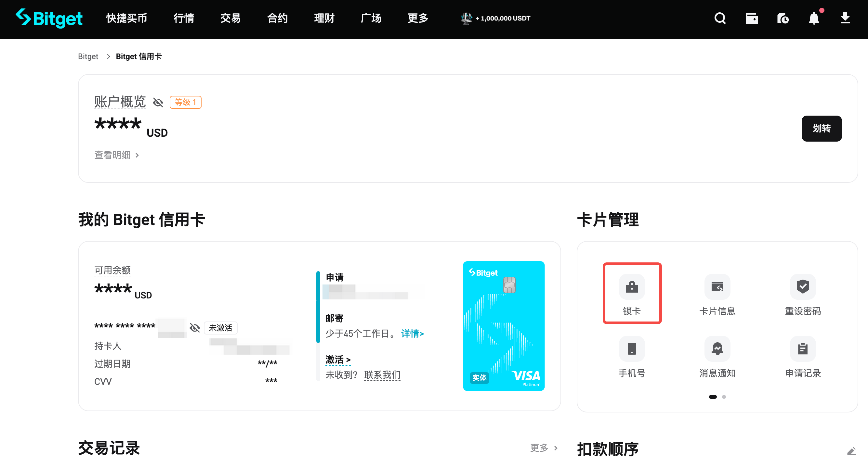The height and width of the screenshot is (467, 868).
Task: Select the 理财 navigation item
Action: pyautogui.click(x=323, y=19)
